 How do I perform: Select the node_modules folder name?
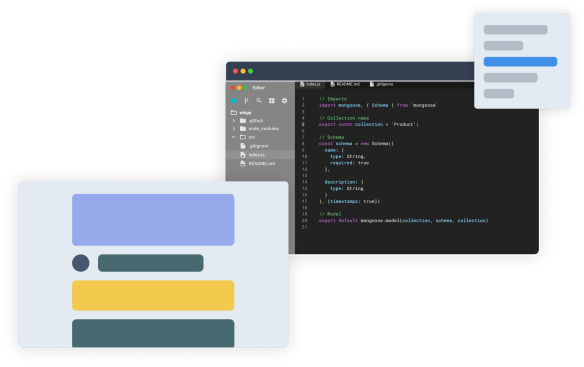[x=264, y=129]
